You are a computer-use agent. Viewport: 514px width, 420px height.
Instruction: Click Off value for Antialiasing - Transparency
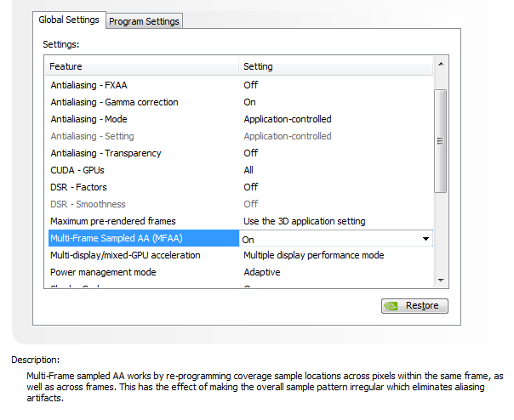251,153
